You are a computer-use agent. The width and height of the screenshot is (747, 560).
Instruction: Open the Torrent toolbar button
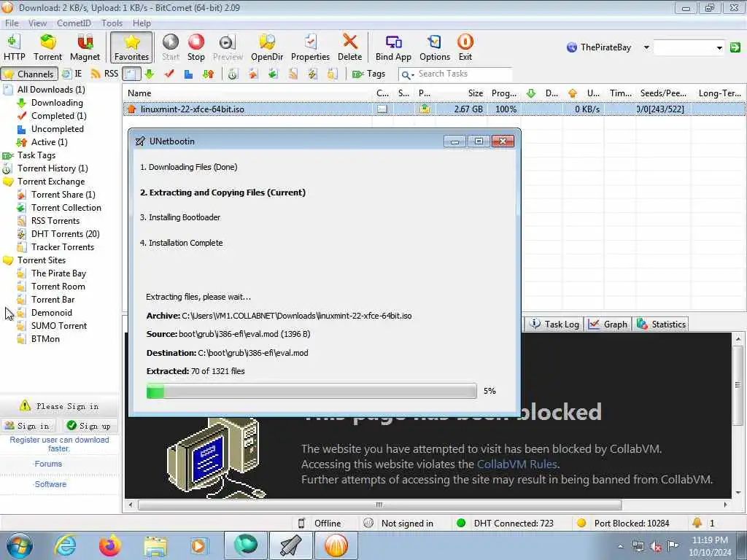47,47
